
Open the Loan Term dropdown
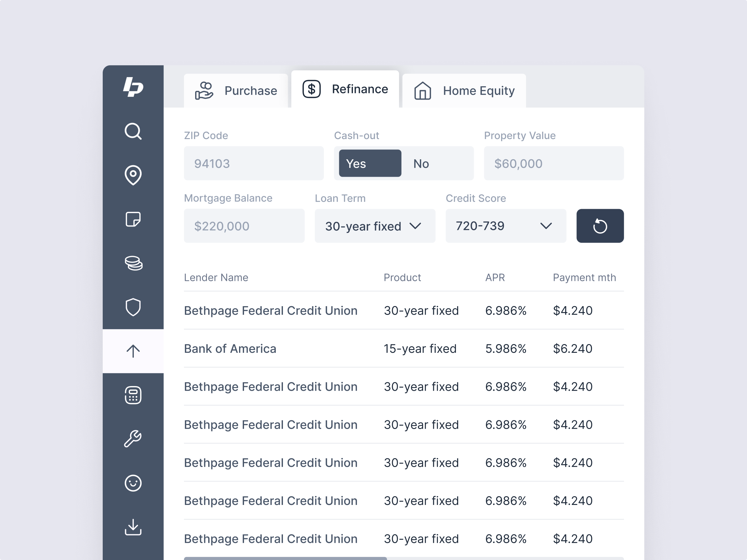coord(375,226)
